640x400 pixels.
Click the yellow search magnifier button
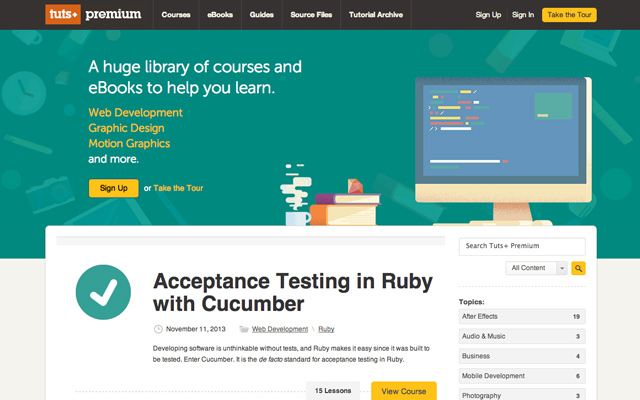pyautogui.click(x=578, y=268)
